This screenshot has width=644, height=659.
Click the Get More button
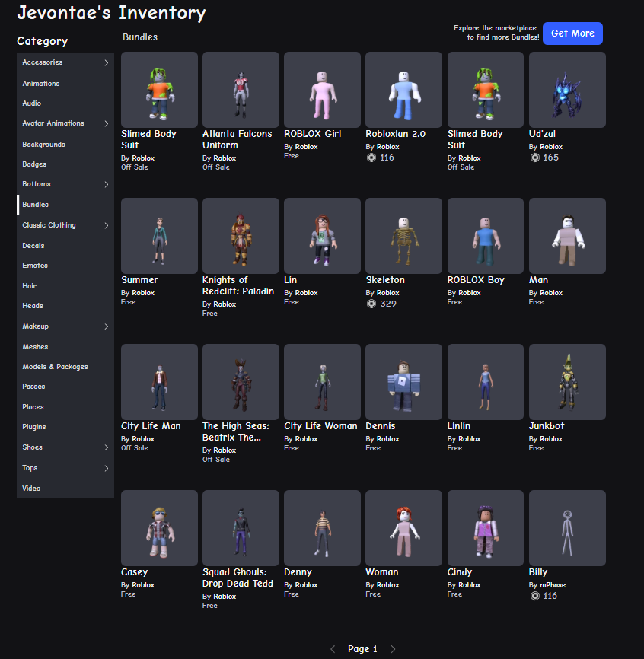572,33
